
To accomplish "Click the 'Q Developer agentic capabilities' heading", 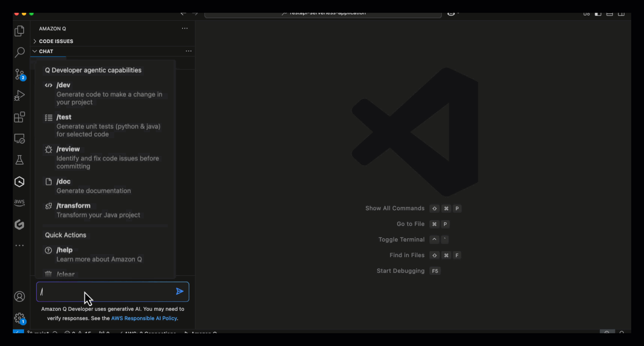I will [x=93, y=70].
